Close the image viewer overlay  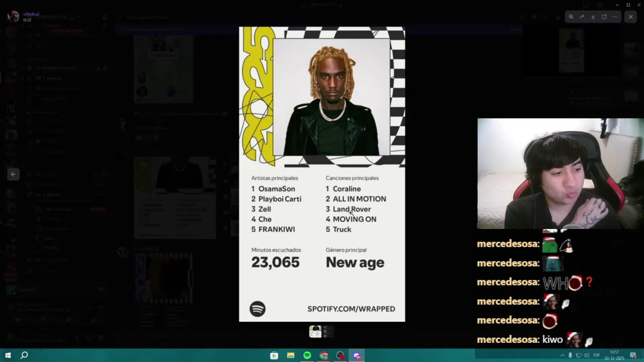(x=630, y=17)
